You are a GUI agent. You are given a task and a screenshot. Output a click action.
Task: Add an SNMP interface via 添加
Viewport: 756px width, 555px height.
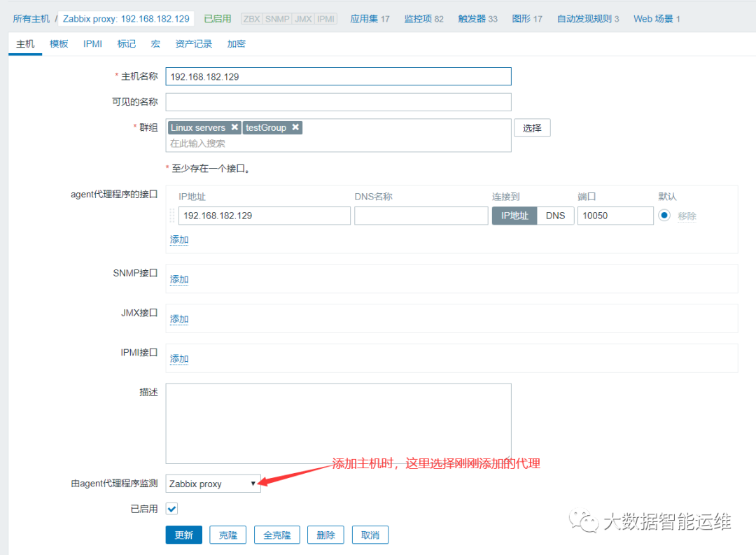pos(179,279)
